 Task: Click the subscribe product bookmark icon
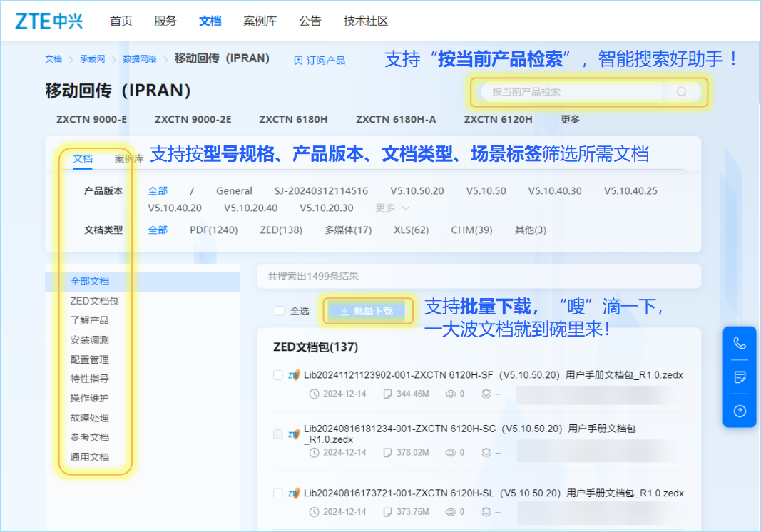pos(298,61)
